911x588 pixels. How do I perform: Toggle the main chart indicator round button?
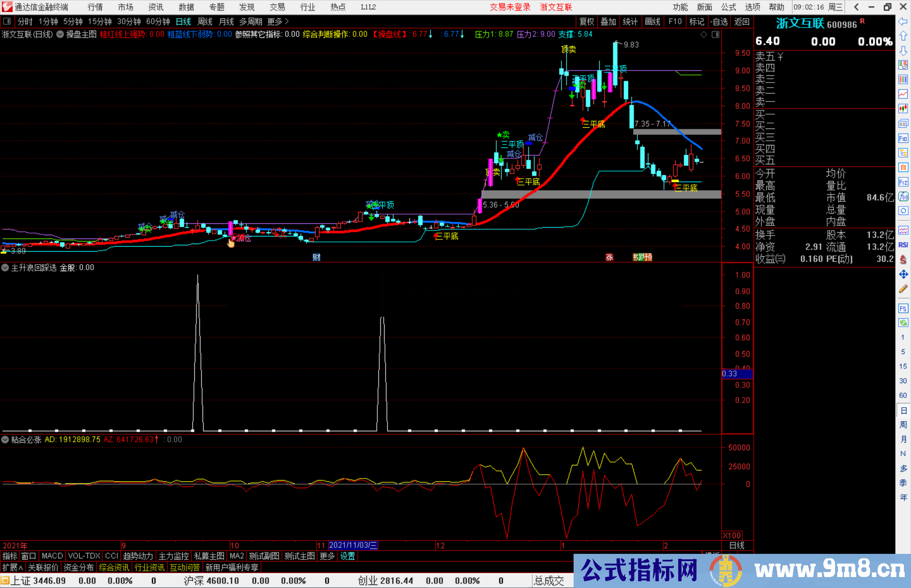[x=60, y=35]
